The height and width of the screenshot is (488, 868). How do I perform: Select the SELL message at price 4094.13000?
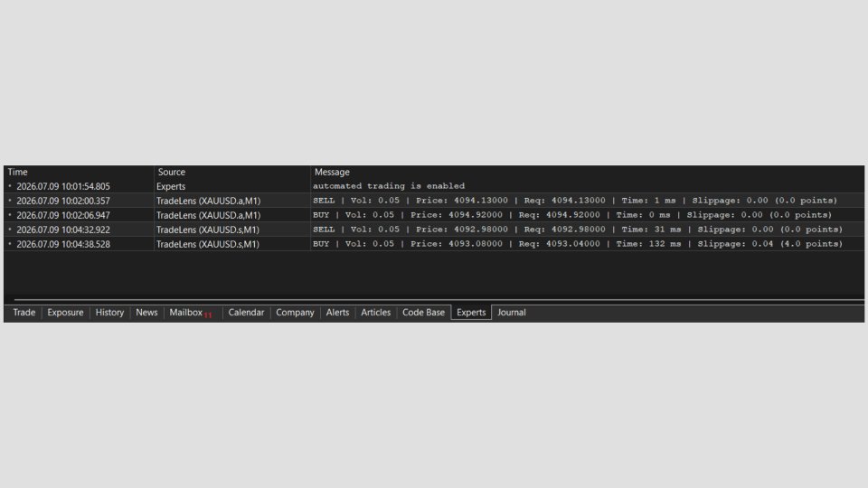[575, 201]
